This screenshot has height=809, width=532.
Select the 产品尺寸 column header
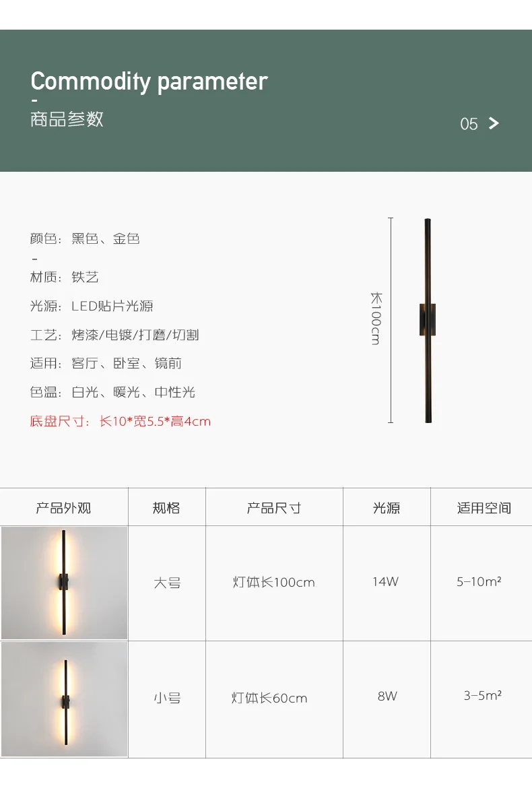(x=274, y=508)
